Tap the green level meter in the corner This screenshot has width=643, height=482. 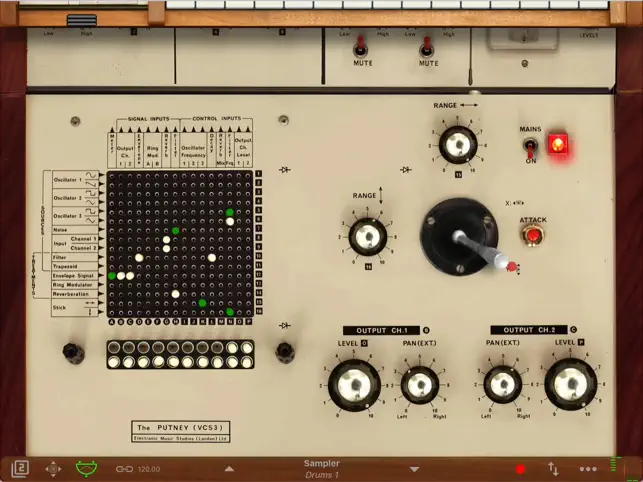[x=613, y=464]
